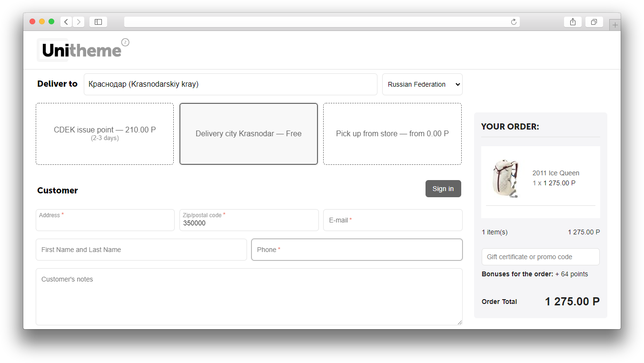Select Pick up from store option

pos(392,134)
